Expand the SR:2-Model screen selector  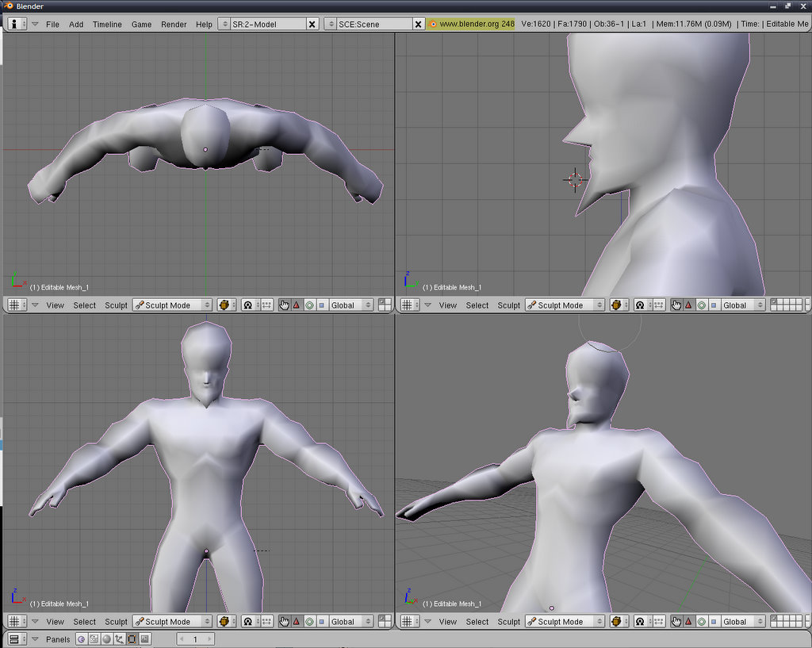223,24
